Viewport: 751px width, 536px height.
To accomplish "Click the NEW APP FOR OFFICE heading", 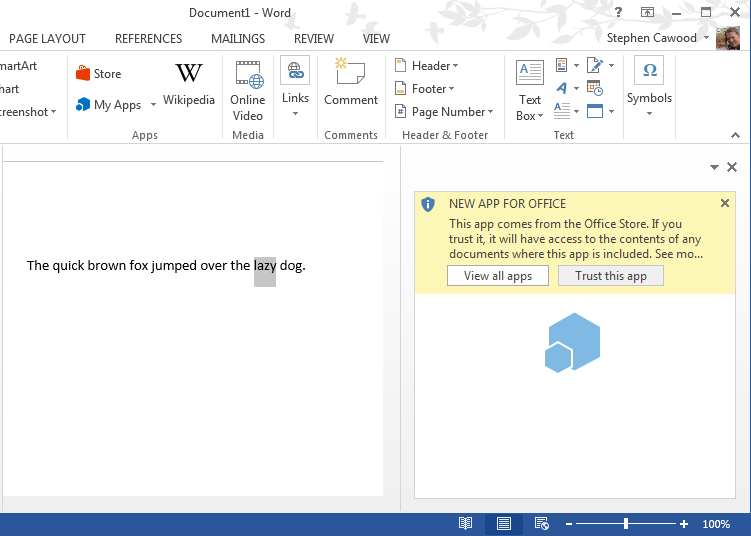I will click(507, 204).
